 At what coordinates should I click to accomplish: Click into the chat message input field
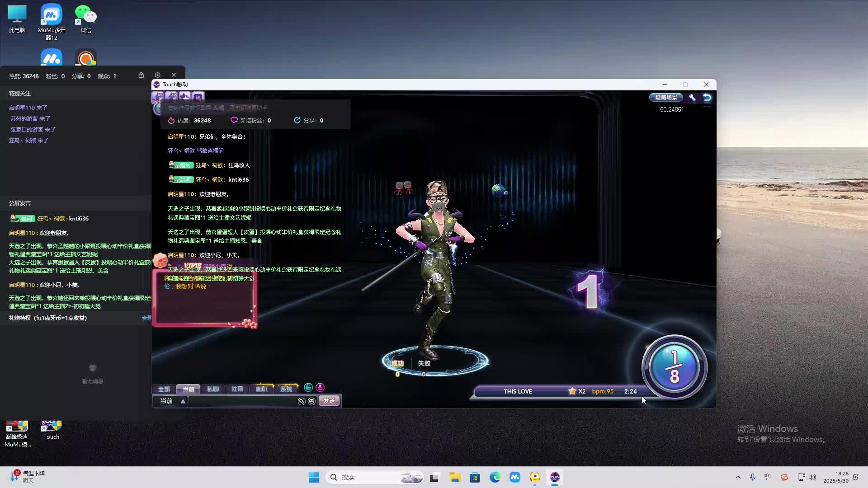tap(242, 401)
